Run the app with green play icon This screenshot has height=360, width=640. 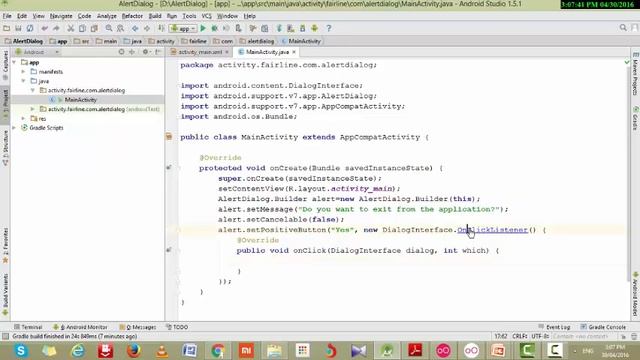click(203, 28)
